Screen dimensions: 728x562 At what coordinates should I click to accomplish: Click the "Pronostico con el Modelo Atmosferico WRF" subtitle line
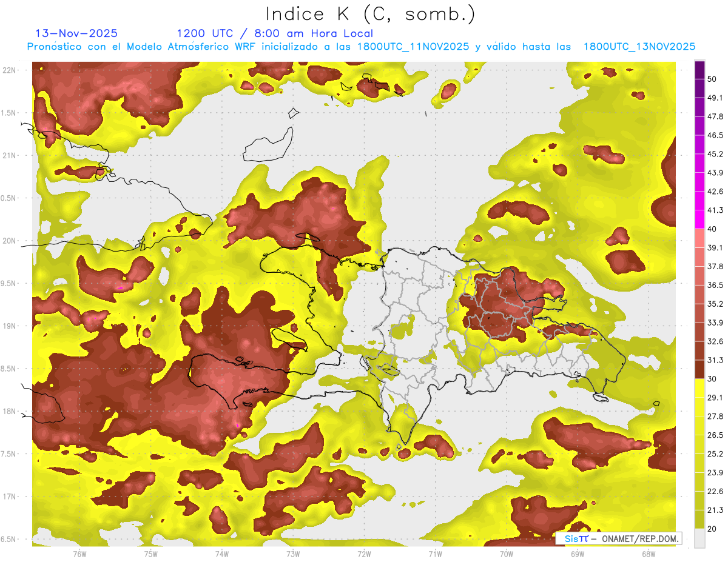tap(361, 47)
